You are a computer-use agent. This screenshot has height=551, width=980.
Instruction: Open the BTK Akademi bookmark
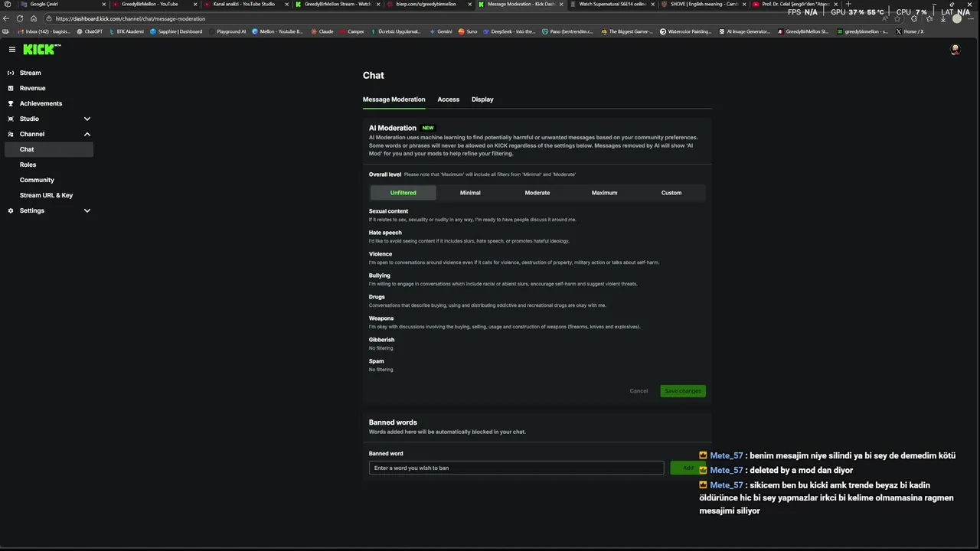[x=126, y=32]
